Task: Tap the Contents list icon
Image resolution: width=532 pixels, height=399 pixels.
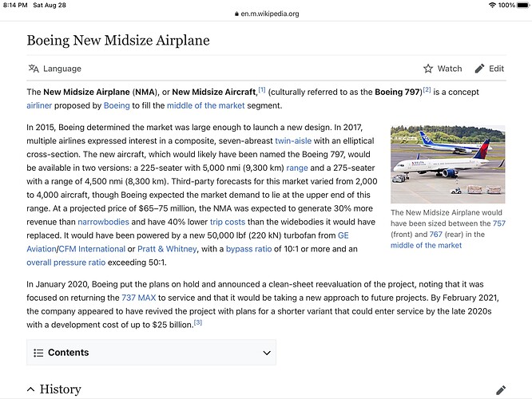Action: [x=38, y=353]
